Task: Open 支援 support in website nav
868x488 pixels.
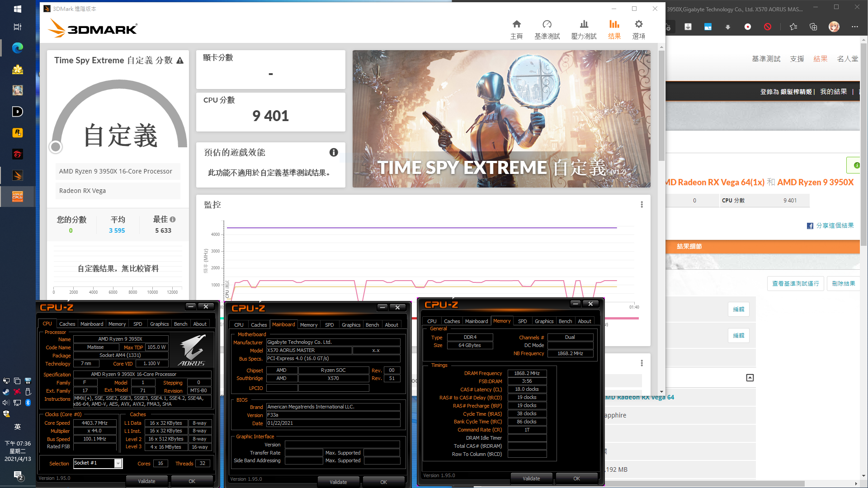Action: tap(797, 59)
